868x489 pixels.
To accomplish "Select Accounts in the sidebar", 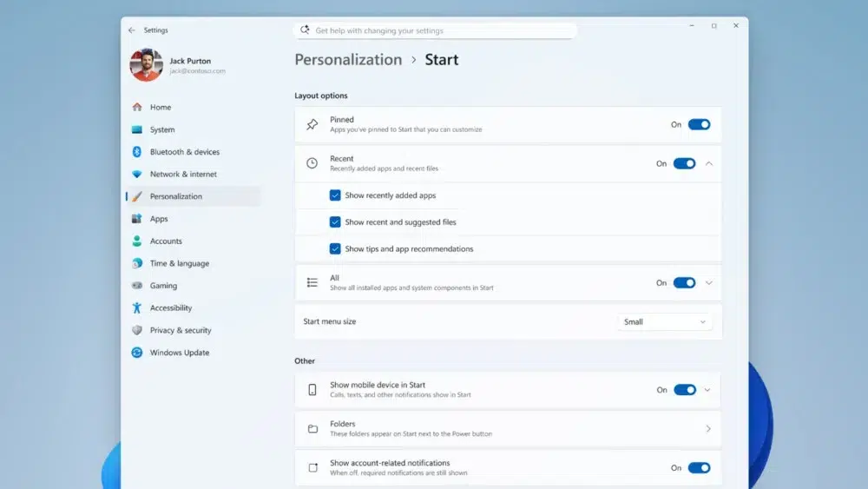I will (x=194, y=241).
